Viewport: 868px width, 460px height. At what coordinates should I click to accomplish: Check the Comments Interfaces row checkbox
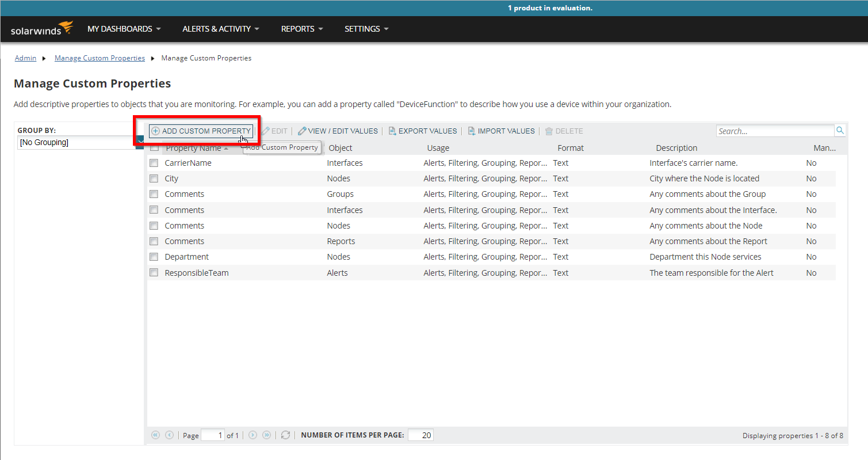click(154, 210)
